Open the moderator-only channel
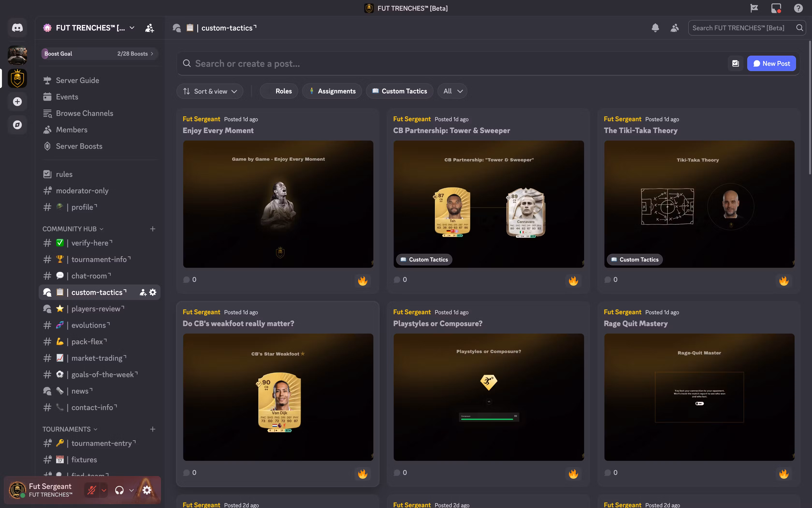This screenshot has height=508, width=812. 99,191
